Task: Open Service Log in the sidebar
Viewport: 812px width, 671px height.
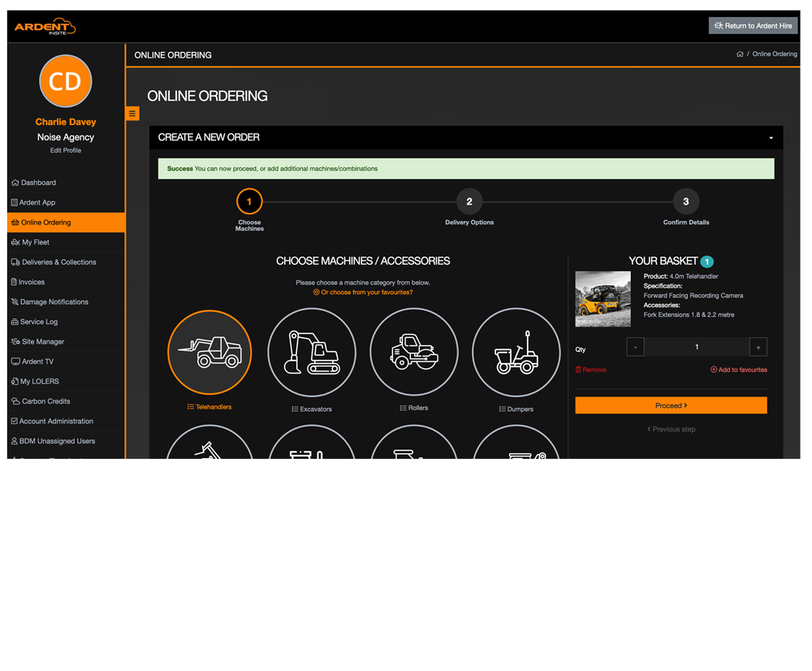Action: 66,322
